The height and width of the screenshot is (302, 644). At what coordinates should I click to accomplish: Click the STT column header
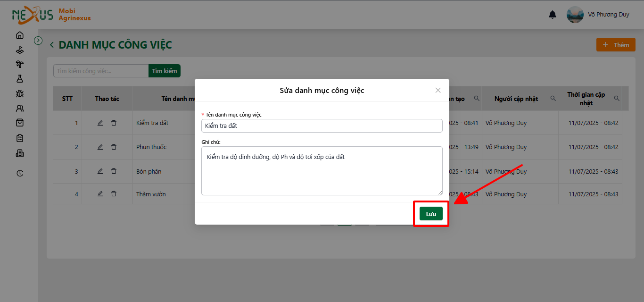tap(67, 99)
